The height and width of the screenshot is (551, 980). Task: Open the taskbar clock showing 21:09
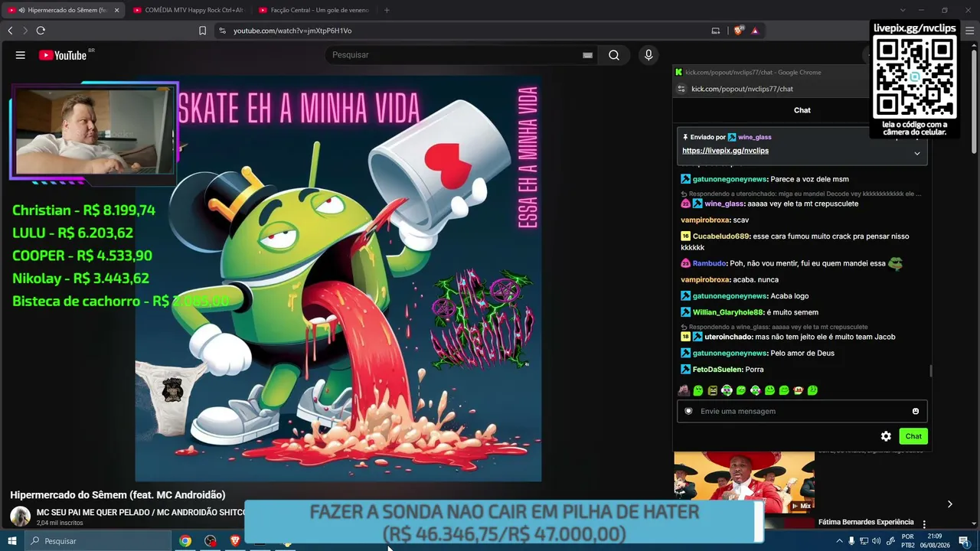coord(935,541)
